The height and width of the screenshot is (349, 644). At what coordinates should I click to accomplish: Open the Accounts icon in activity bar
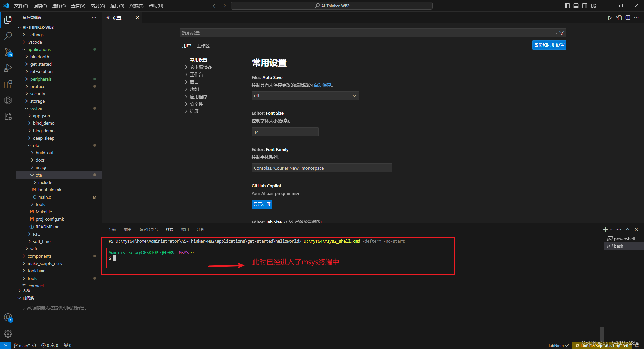pos(8,317)
